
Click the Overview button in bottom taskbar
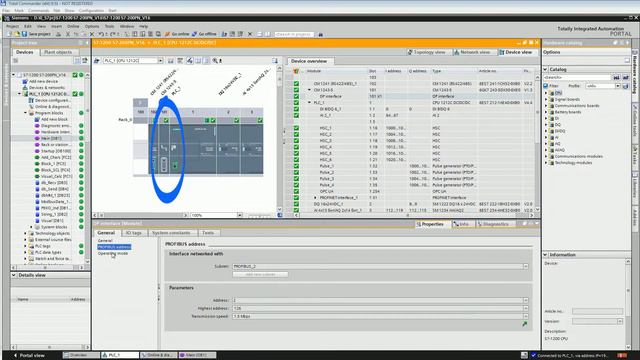[x=81, y=356]
